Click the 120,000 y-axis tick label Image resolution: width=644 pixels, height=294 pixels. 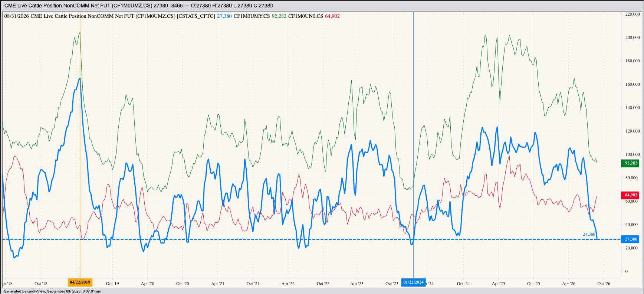click(632, 131)
